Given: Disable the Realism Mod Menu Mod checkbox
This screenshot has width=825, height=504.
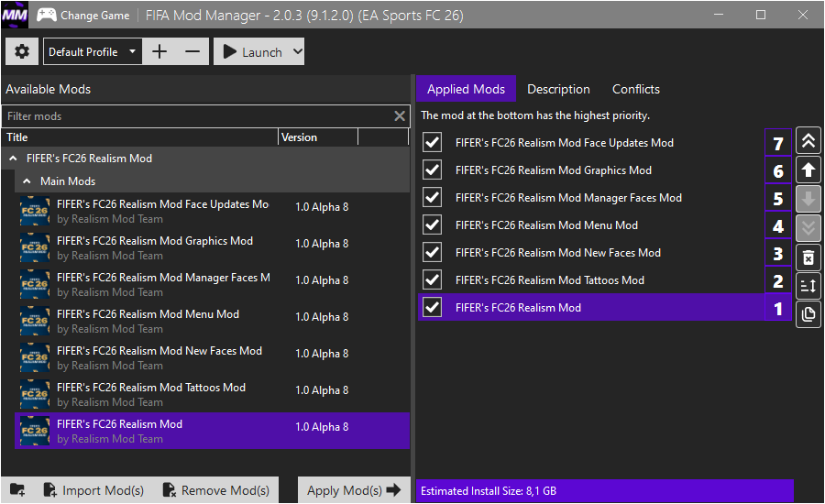Looking at the screenshot, I should pyautogui.click(x=433, y=225).
